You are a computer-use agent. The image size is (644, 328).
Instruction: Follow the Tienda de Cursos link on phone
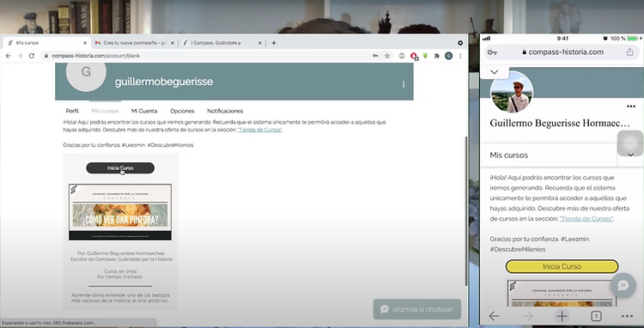click(586, 218)
